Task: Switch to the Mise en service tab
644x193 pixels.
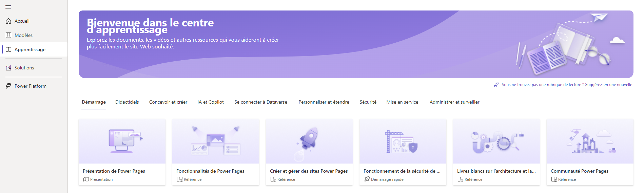Action: point(402,102)
